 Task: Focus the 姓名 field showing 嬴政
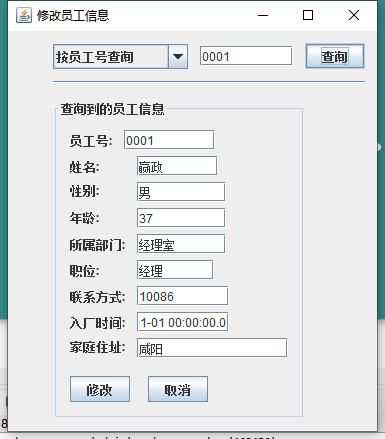click(x=177, y=166)
